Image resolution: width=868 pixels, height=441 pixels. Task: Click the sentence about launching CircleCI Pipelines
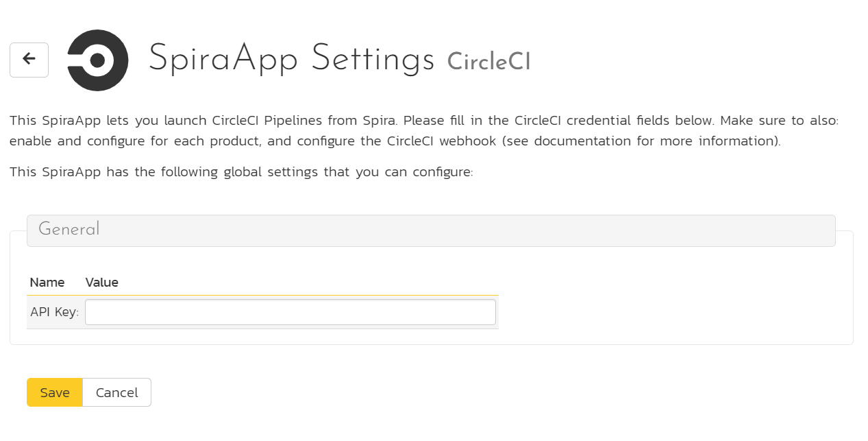[x=204, y=121]
